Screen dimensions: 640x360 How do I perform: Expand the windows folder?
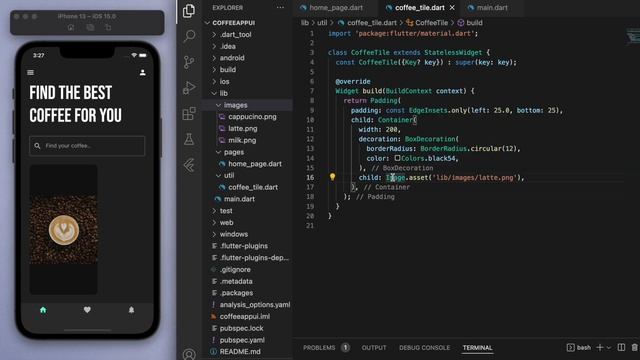tap(214, 234)
